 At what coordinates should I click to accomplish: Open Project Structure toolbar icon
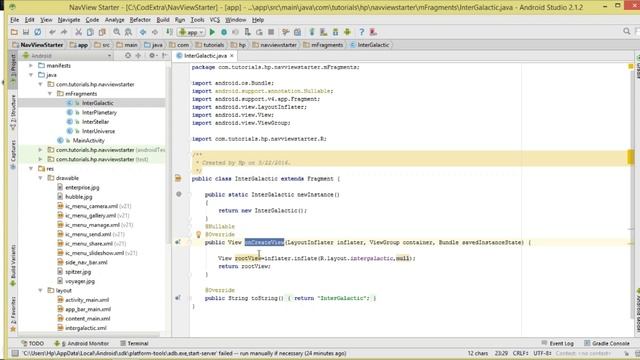[298, 32]
